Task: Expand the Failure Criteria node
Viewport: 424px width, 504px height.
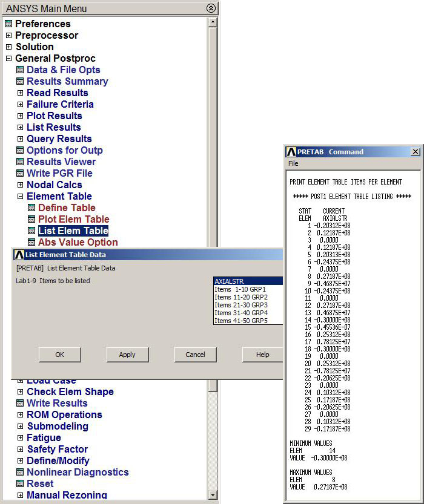Action: pyautogui.click(x=20, y=105)
